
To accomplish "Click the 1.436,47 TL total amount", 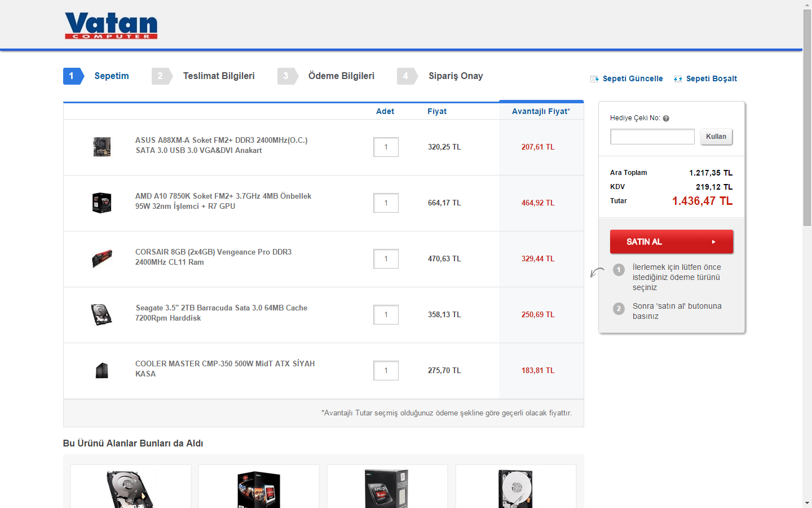I will pos(702,202).
